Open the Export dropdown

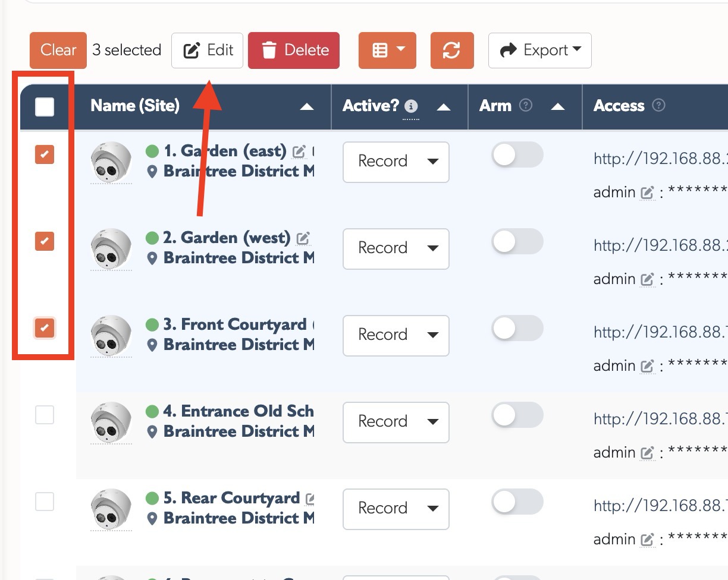pos(539,51)
